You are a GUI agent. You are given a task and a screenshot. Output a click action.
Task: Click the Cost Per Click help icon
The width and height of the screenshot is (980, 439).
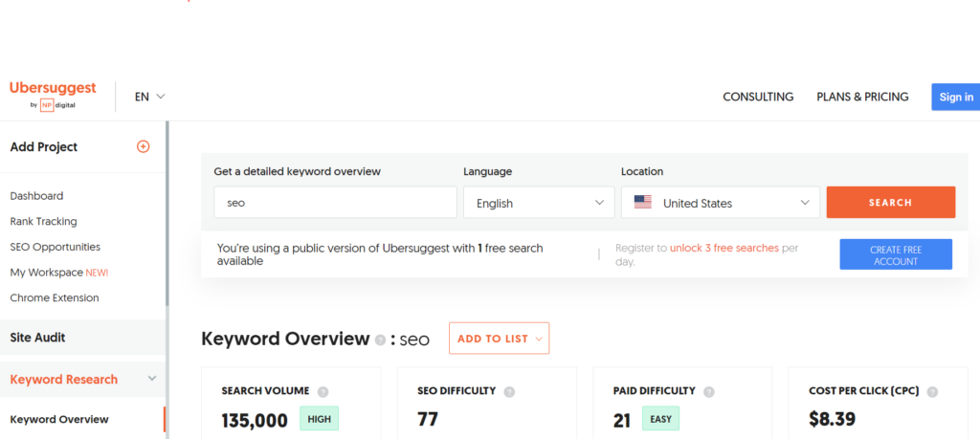pos(932,392)
